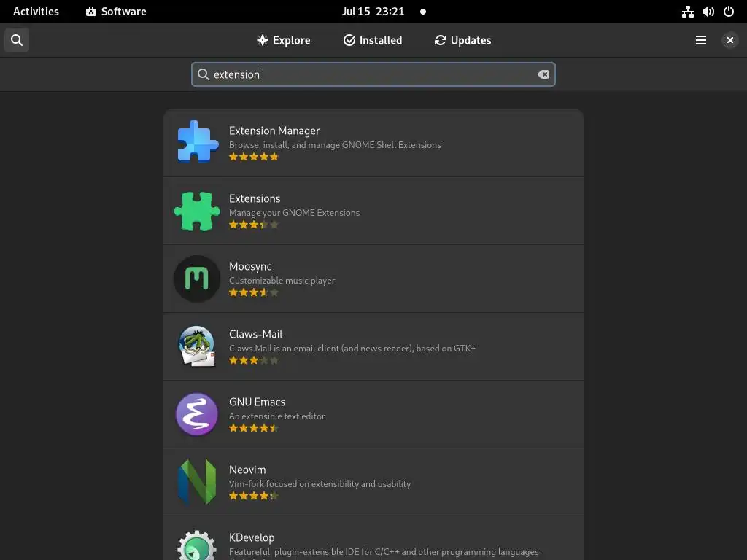Select the Moosync title

[x=250, y=266]
